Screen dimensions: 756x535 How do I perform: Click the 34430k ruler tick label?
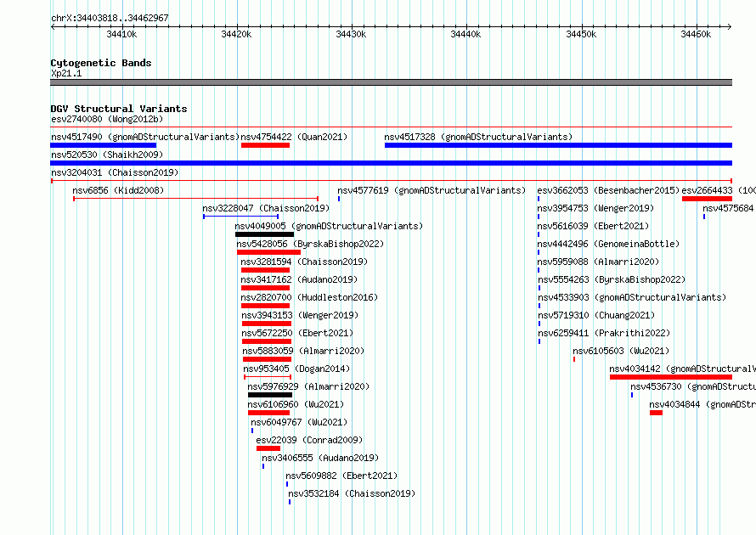coord(351,34)
